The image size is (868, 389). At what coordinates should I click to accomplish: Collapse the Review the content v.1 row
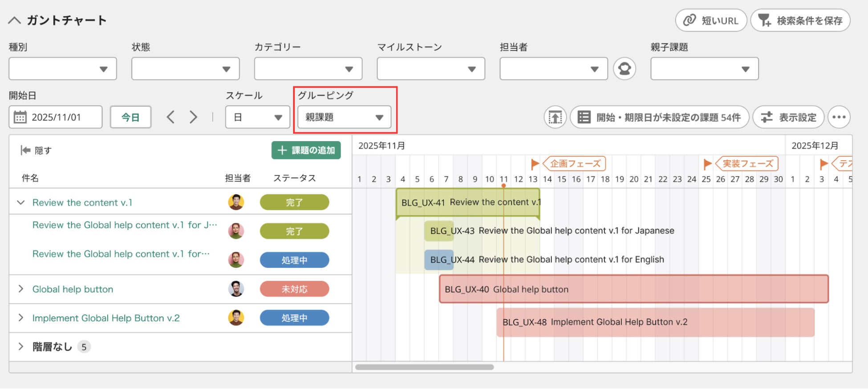20,203
